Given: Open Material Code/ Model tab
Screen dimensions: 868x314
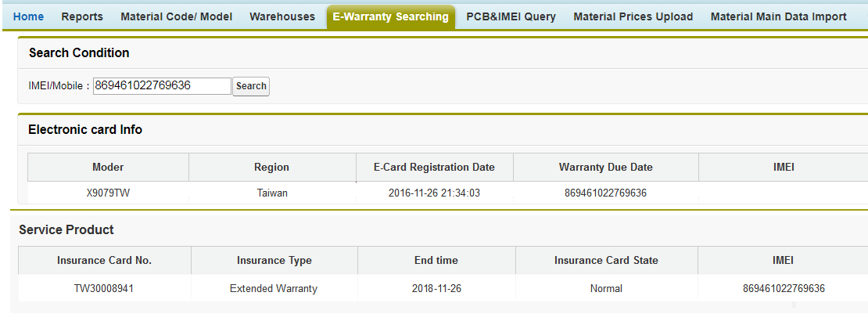Looking at the screenshot, I should click(x=176, y=16).
